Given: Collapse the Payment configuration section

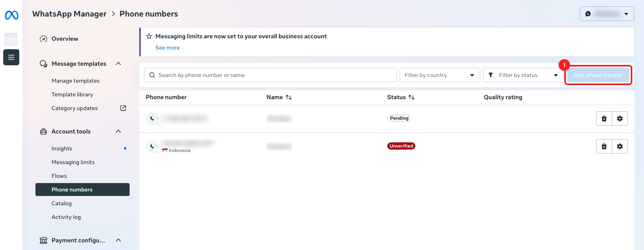Looking at the screenshot, I should 118,240.
